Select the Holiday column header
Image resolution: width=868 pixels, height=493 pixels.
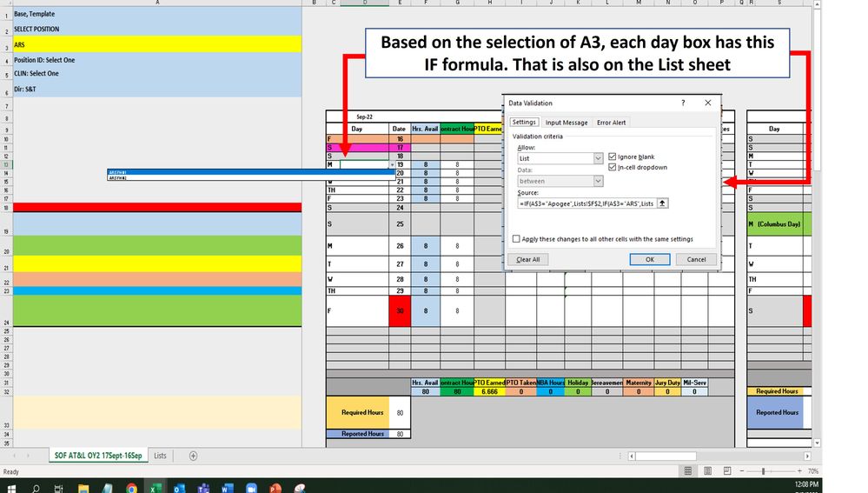578,383
